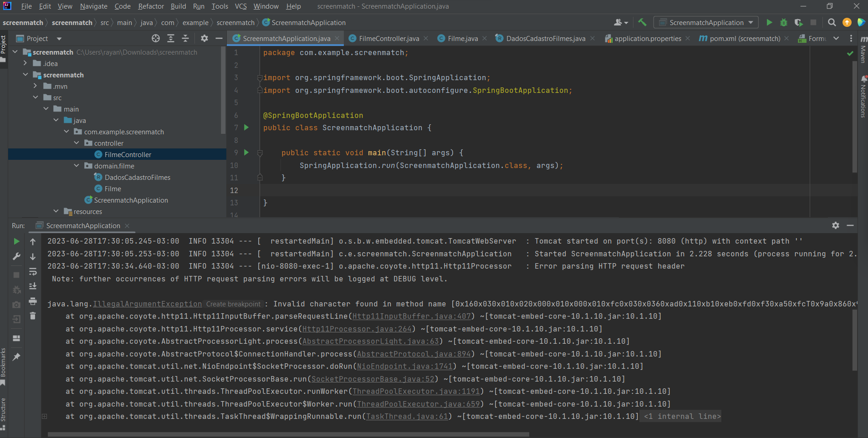This screenshot has height=438, width=868.
Task: Click Create breakpoint hint
Action: (233, 304)
